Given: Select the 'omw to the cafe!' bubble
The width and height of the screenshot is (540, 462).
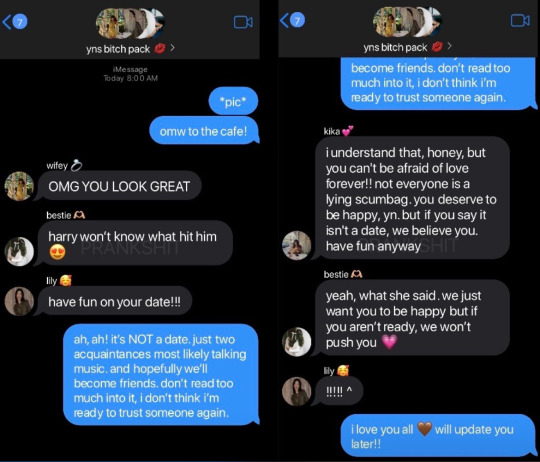Looking at the screenshot, I should 204,130.
